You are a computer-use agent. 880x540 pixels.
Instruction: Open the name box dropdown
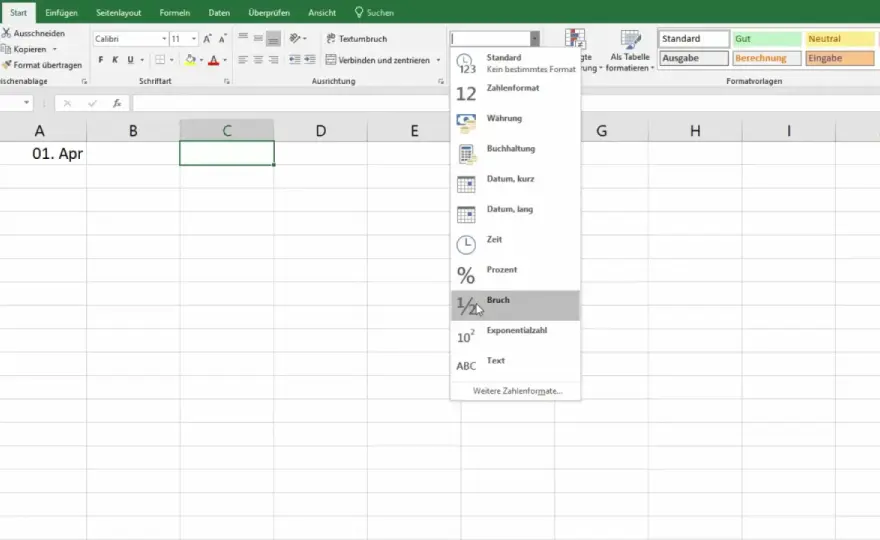(26, 103)
